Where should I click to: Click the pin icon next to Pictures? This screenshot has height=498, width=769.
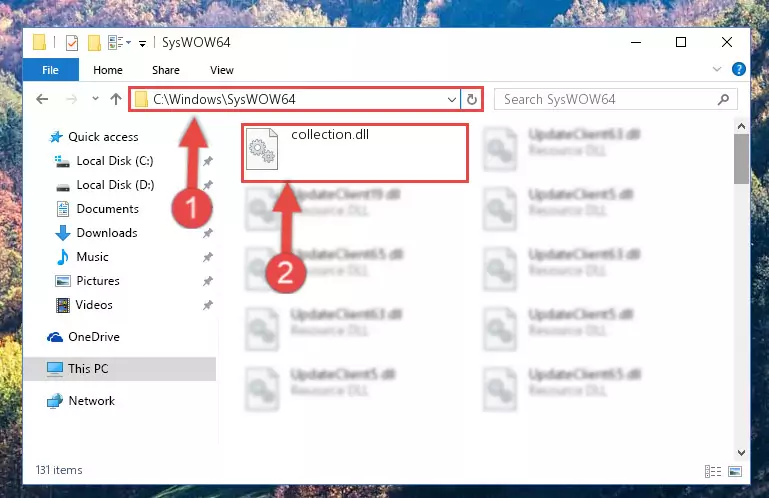pyautogui.click(x=208, y=281)
